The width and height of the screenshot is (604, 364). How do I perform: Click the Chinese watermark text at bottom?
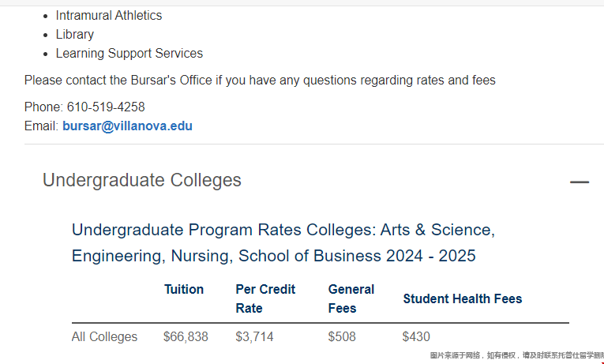(516, 355)
